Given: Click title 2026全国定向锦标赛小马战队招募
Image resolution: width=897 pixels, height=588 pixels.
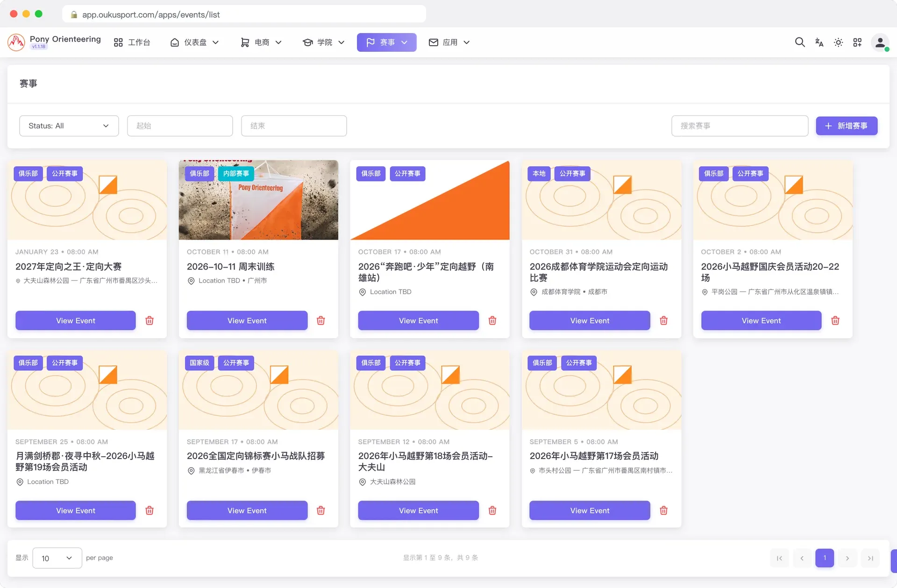Looking at the screenshot, I should pos(256,456).
